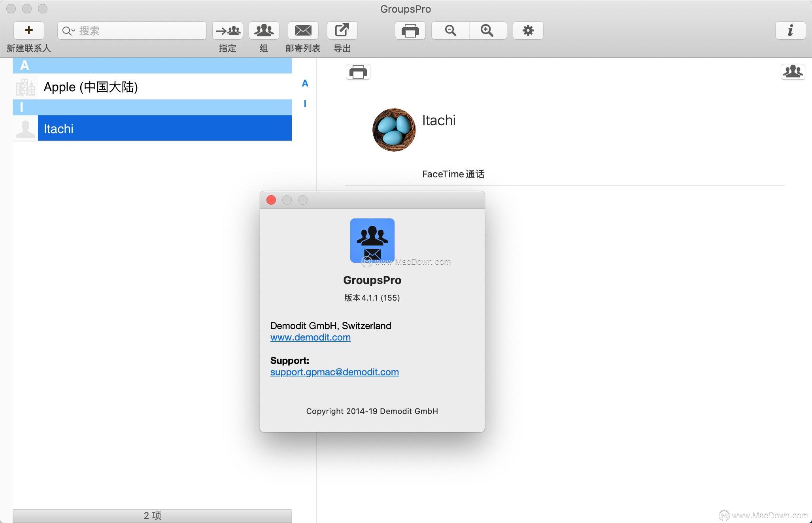Select the Itachi contact row
The height and width of the screenshot is (523, 812).
152,128
